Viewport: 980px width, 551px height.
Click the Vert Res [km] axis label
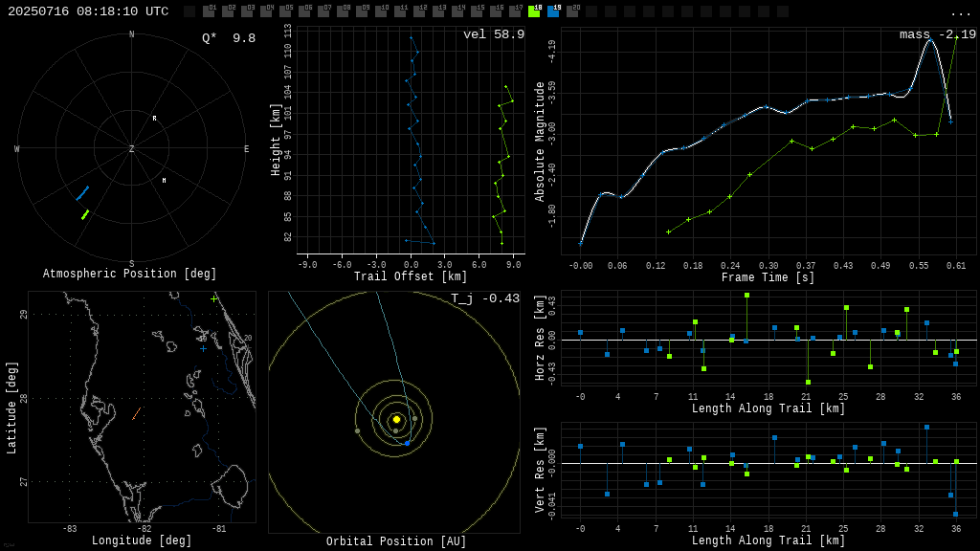(x=540, y=470)
